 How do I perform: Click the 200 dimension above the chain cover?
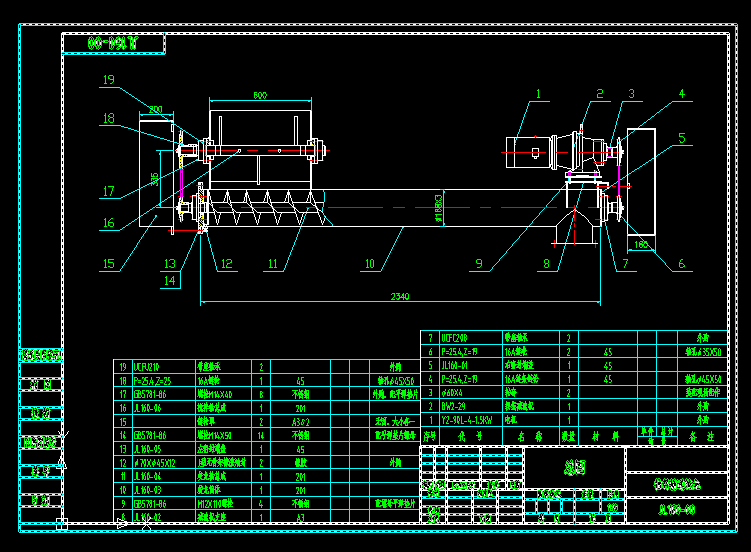click(156, 109)
